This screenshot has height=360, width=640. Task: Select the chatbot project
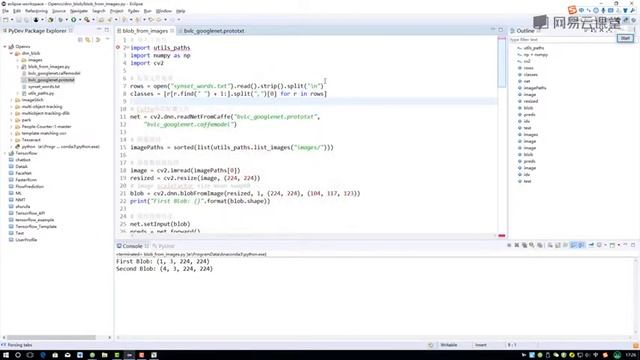point(22,160)
